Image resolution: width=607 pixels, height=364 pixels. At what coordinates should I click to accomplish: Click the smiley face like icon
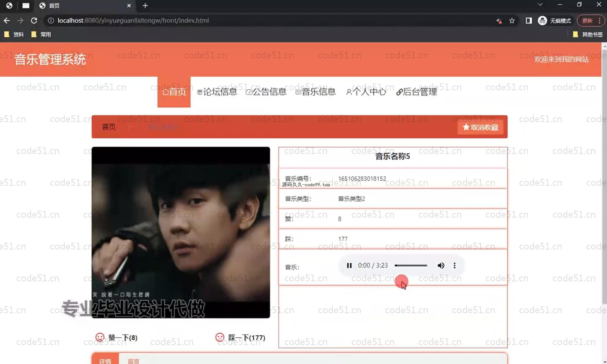[100, 337]
